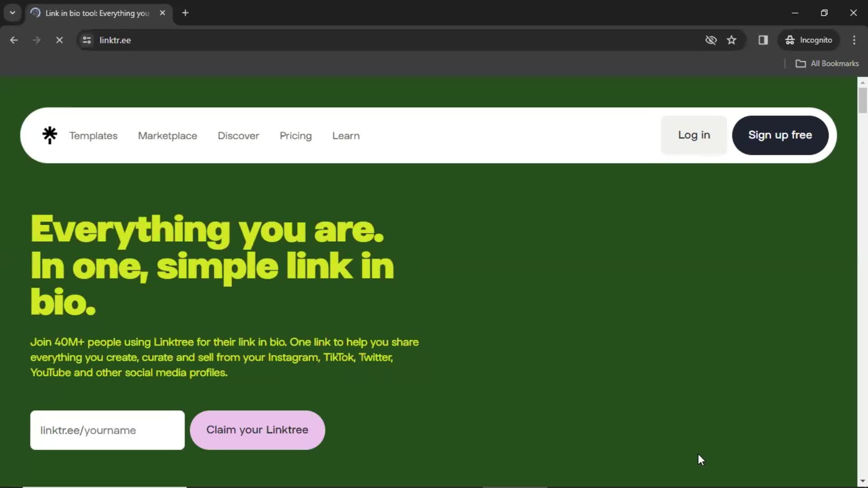Expand the tab search dropdown arrow
868x488 pixels.
13,13
